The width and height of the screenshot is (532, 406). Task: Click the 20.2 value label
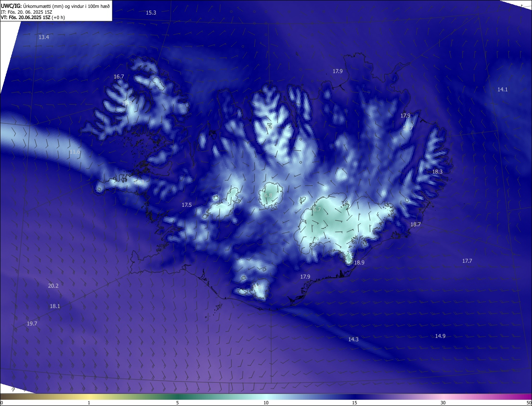53,286
